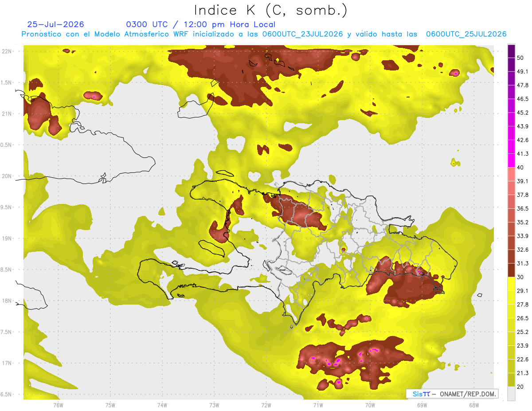Click the '76W' longitude label
532x411 pixels.
point(58,405)
